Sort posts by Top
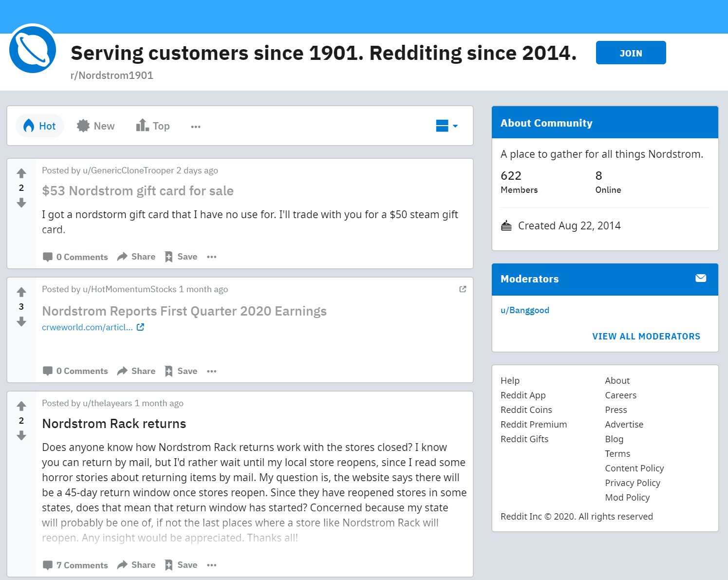Image resolution: width=728 pixels, height=580 pixels. click(153, 126)
